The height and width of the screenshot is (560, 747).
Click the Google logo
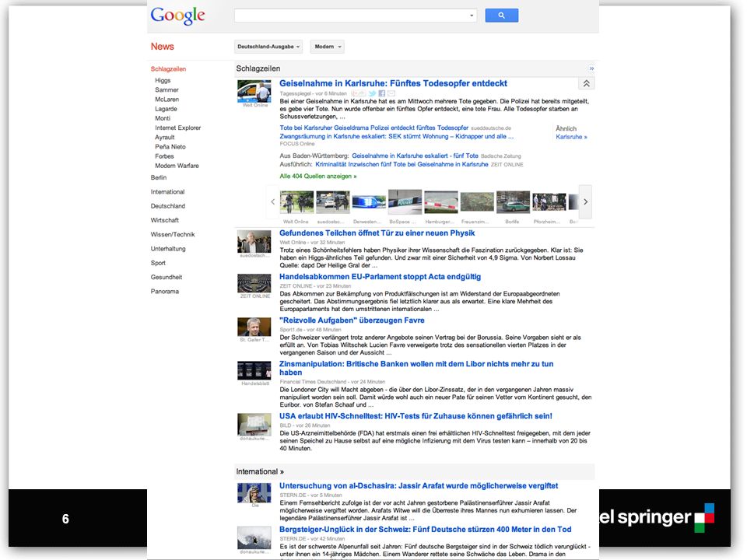(x=177, y=16)
